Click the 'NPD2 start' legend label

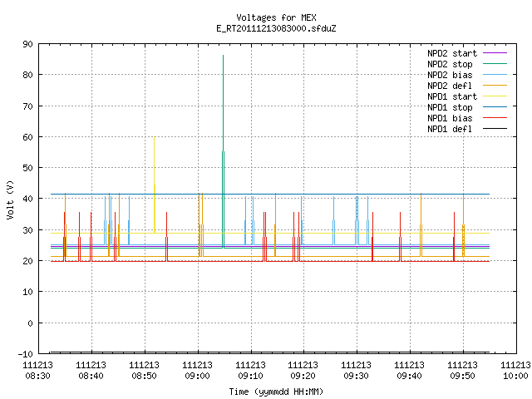452,53
